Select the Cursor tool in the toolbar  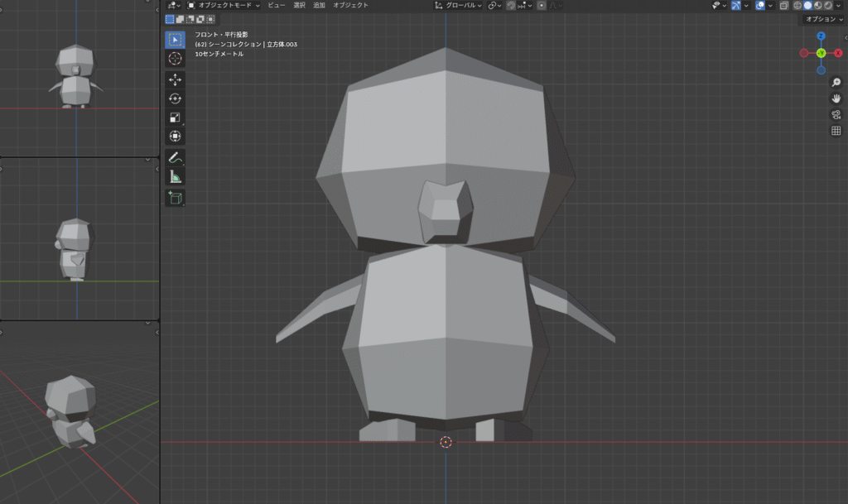pos(175,59)
